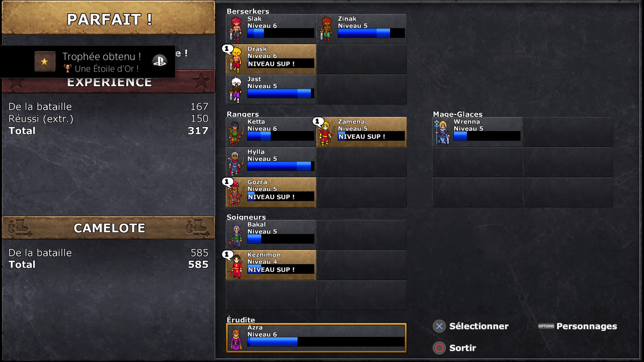This screenshot has width=644, height=362.
Task: Click Zamena's level-up number badge
Action: (317, 121)
